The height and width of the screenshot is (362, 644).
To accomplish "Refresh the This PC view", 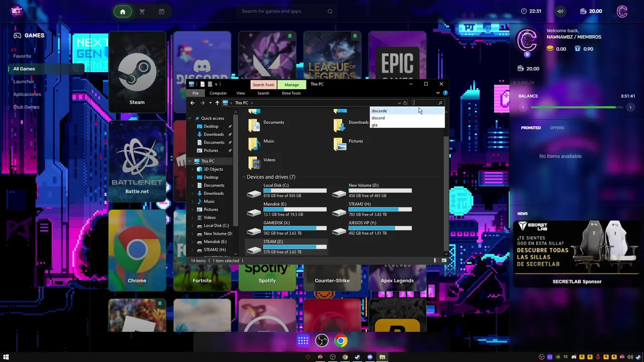I will 405,103.
